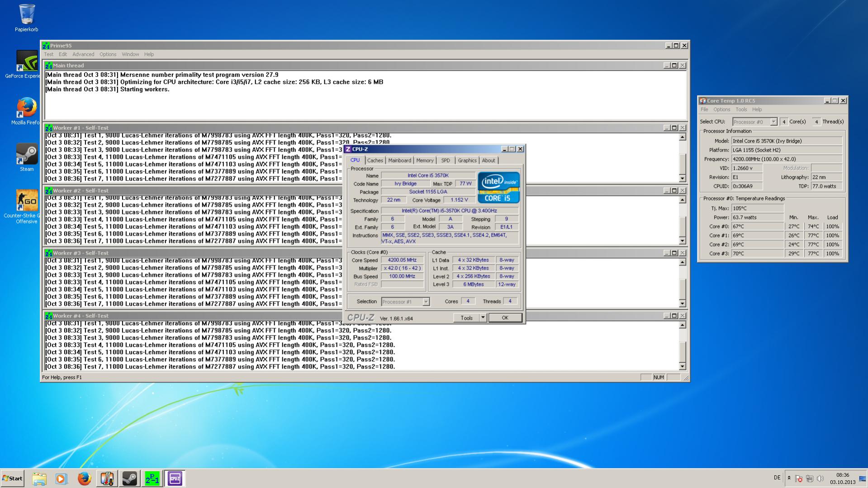Image resolution: width=868 pixels, height=488 pixels.
Task: Select the CPU tab in CPU-Z
Action: [x=355, y=160]
